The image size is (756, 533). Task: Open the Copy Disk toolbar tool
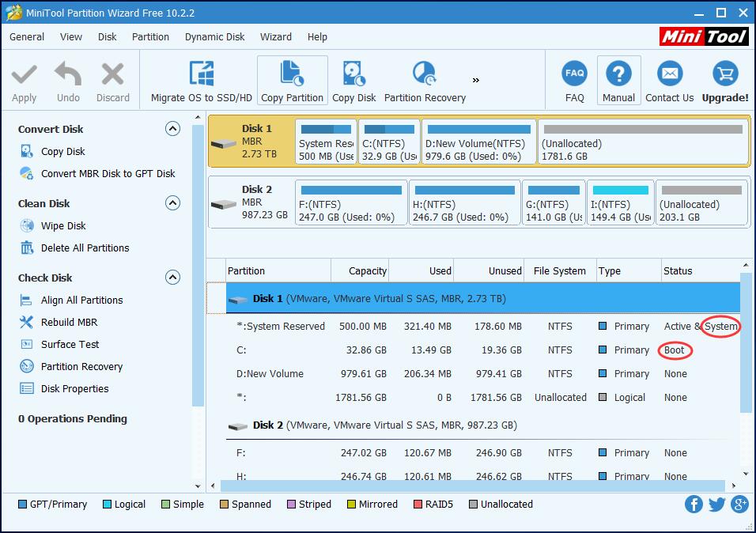(x=354, y=81)
